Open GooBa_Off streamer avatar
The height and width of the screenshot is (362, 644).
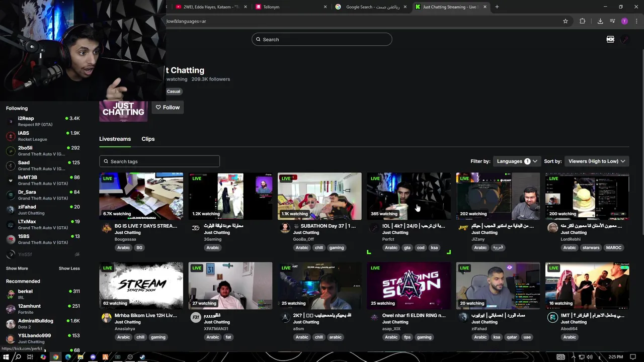[x=285, y=228]
